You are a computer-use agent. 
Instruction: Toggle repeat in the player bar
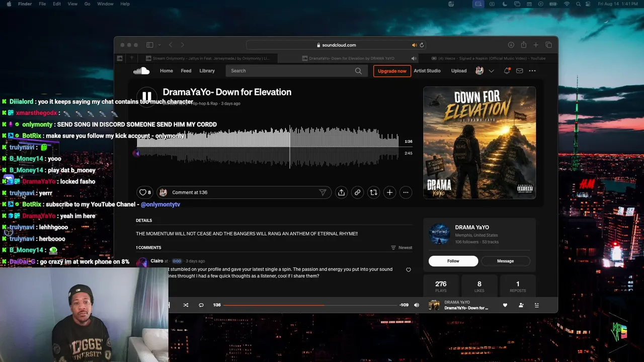tap(201, 305)
